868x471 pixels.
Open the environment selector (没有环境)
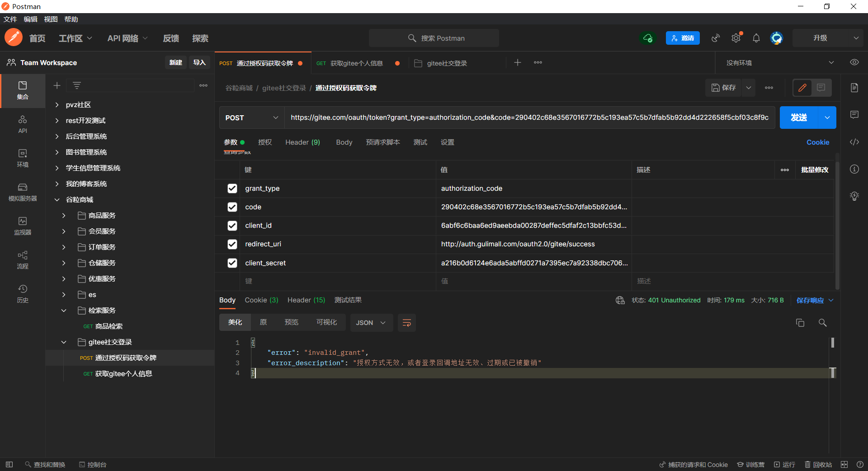(780, 63)
